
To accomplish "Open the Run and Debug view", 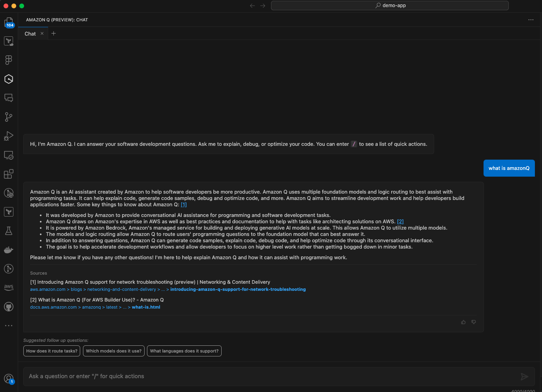I will pyautogui.click(x=9, y=136).
